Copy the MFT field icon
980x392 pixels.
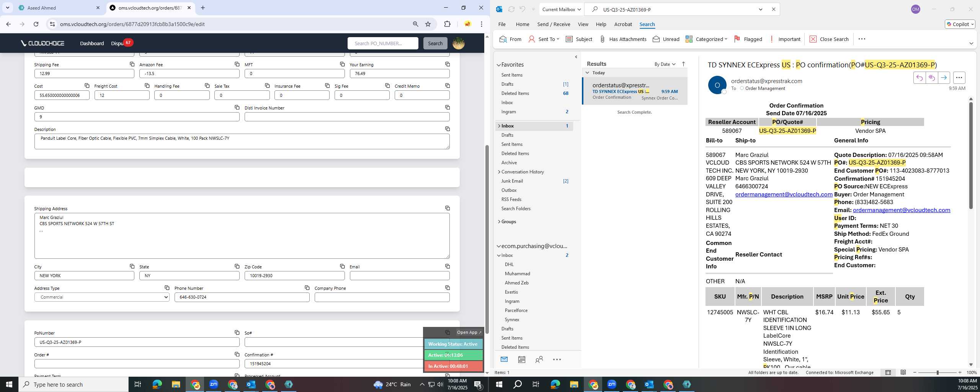(x=342, y=64)
